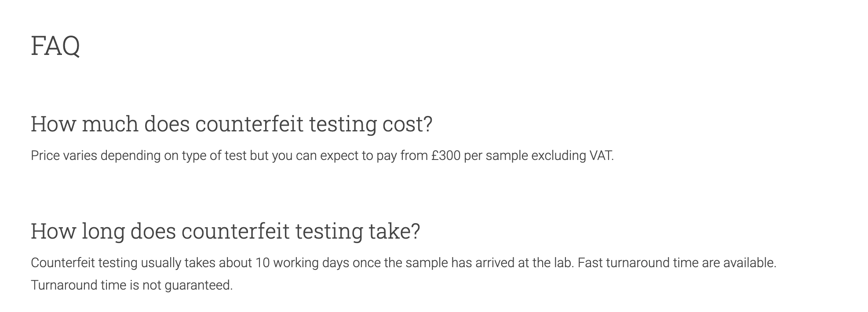Click 'Fast turnaround time are available' sentence
Viewport: 868px width, 312px height.
point(677,263)
